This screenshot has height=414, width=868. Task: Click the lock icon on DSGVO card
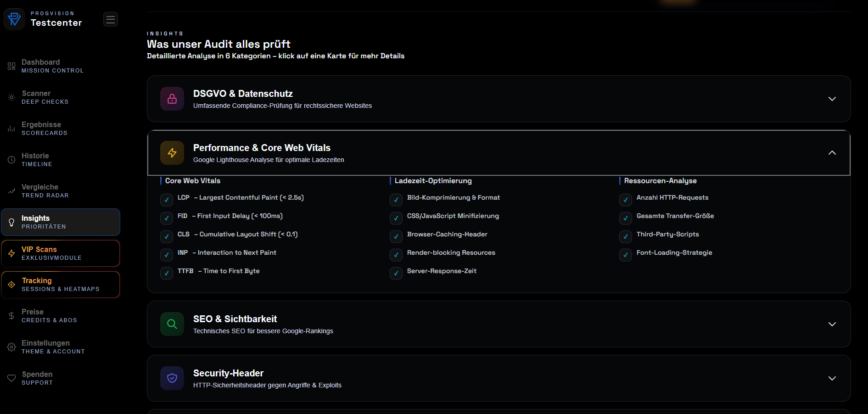(172, 99)
